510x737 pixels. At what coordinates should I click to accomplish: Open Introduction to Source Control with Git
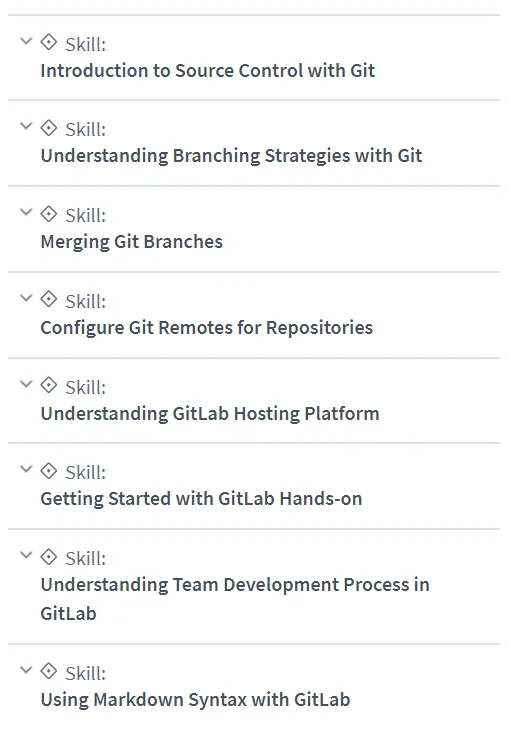pyautogui.click(x=208, y=71)
